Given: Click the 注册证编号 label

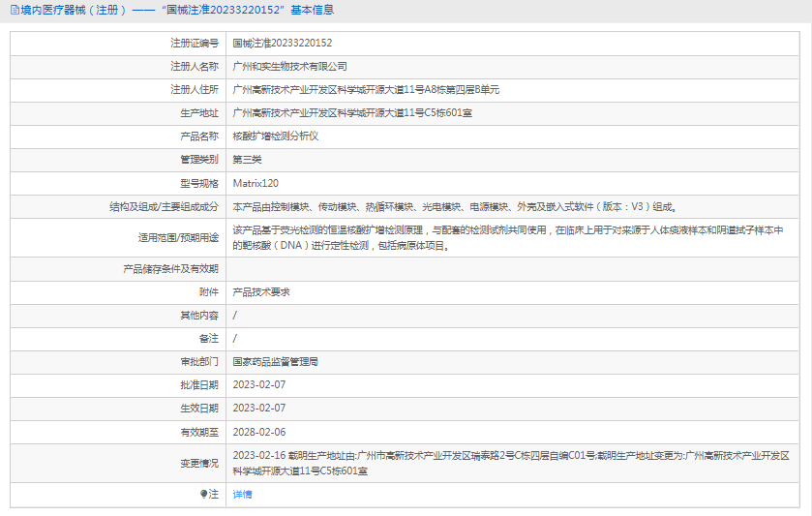Looking at the screenshot, I should (195, 43).
